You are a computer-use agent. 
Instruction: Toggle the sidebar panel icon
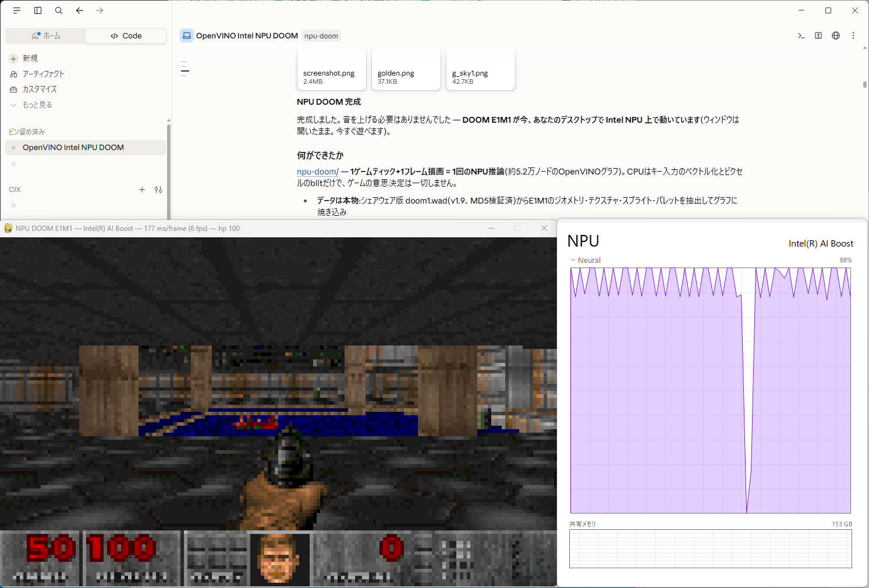click(x=38, y=10)
